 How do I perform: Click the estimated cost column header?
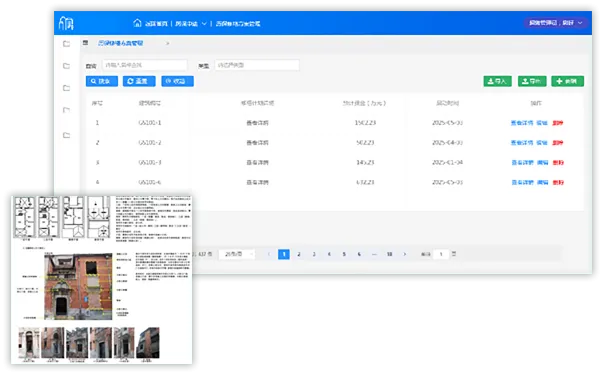[364, 103]
